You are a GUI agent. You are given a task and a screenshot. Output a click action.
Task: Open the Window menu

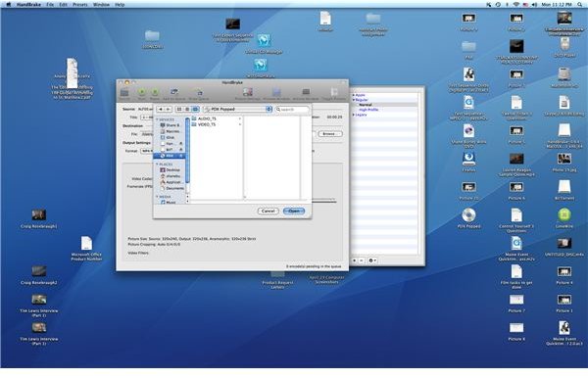[101, 5]
